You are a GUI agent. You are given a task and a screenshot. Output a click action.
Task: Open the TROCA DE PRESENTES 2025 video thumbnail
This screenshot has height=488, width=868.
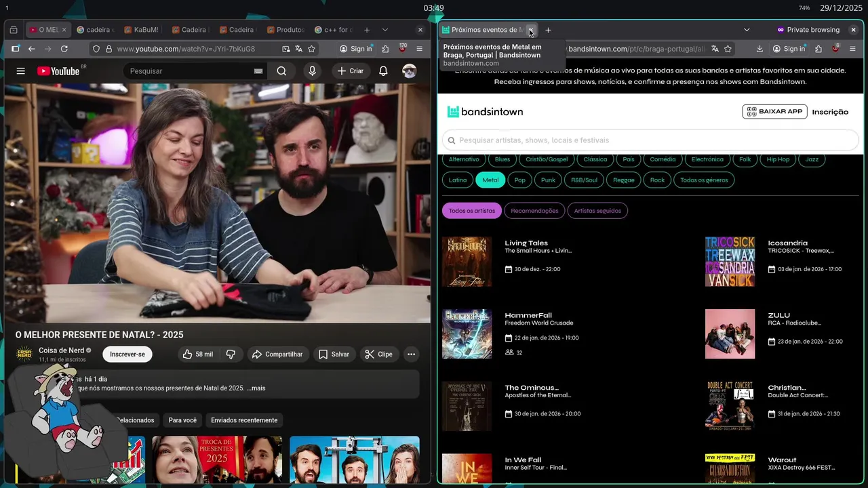[x=217, y=460]
